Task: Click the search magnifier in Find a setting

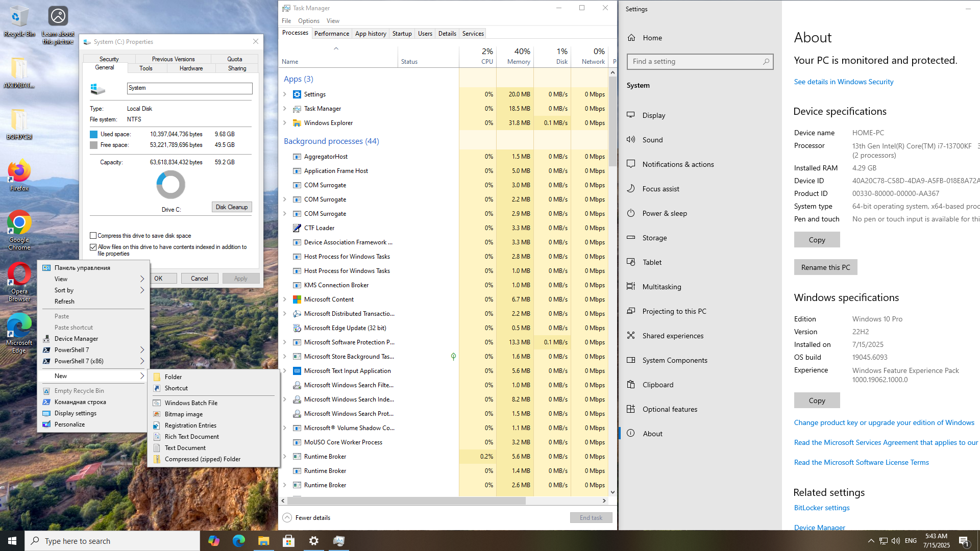Action: coord(766,61)
